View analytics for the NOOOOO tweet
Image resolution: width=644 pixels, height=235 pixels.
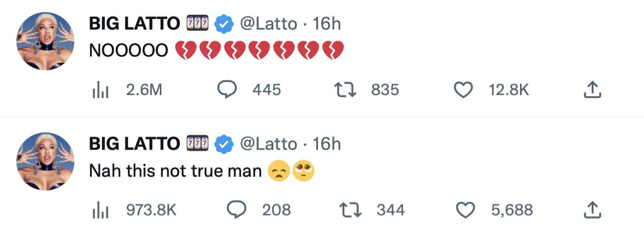click(100, 90)
